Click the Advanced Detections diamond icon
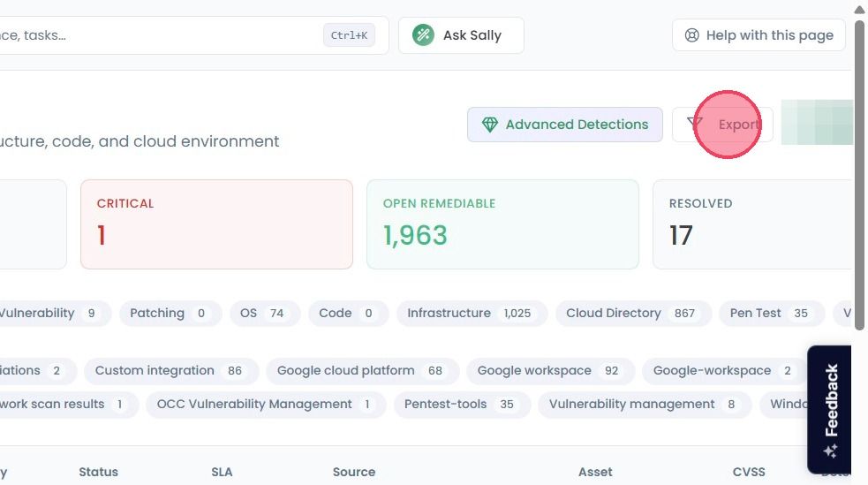Image resolution: width=868 pixels, height=485 pixels. click(490, 125)
